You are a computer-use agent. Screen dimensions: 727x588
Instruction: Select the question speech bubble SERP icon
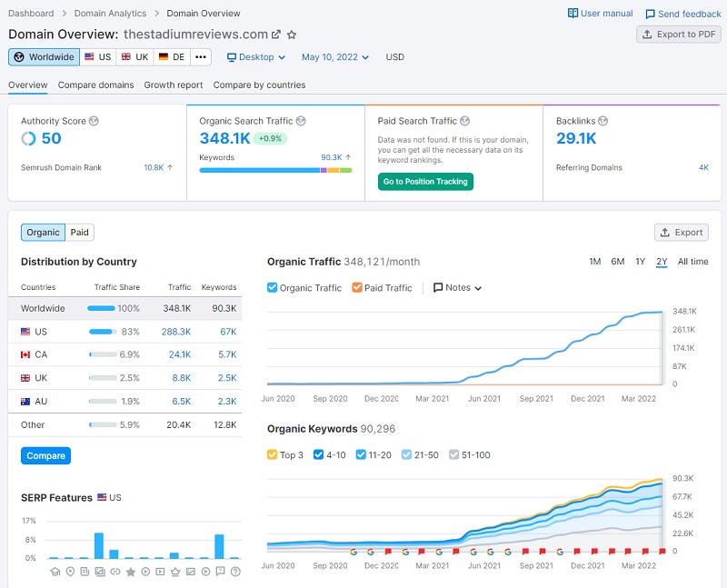click(220, 572)
